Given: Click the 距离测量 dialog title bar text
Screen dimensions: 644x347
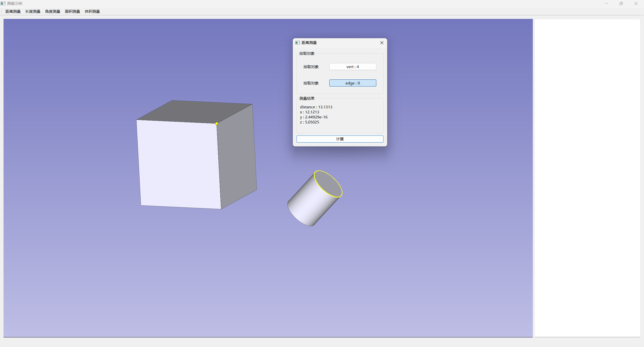Looking at the screenshot, I should (309, 43).
